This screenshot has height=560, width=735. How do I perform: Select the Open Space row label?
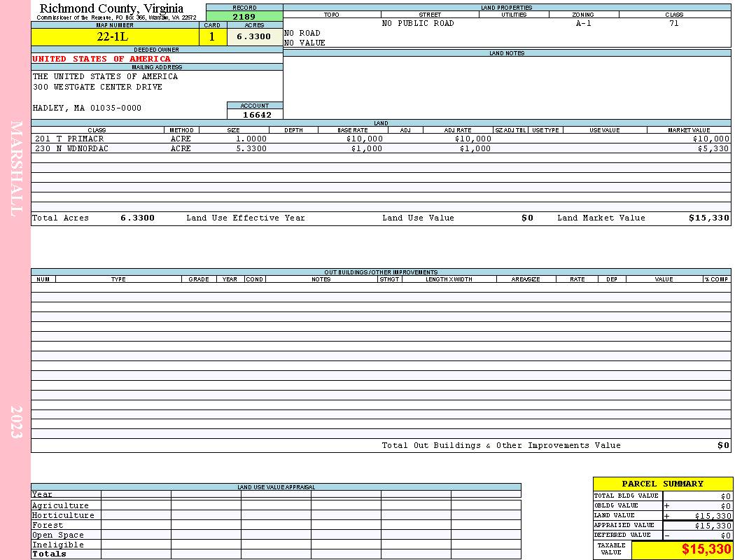point(57,535)
